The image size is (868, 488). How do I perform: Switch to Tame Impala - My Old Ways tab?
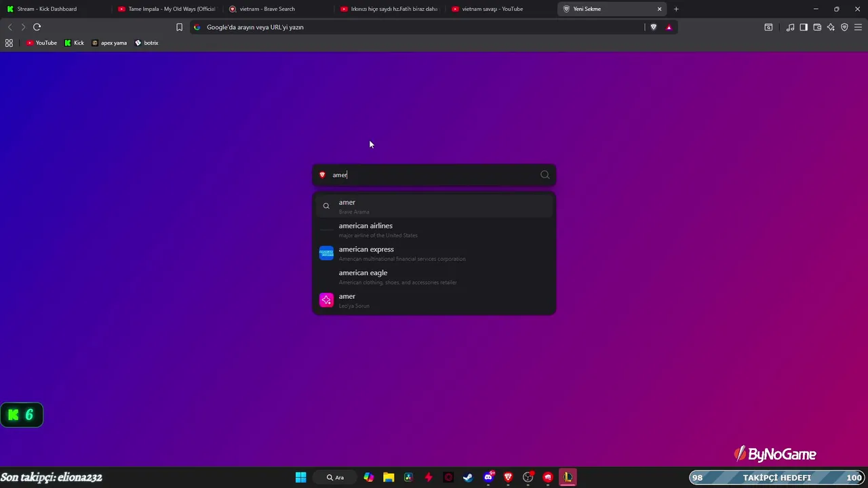click(166, 9)
